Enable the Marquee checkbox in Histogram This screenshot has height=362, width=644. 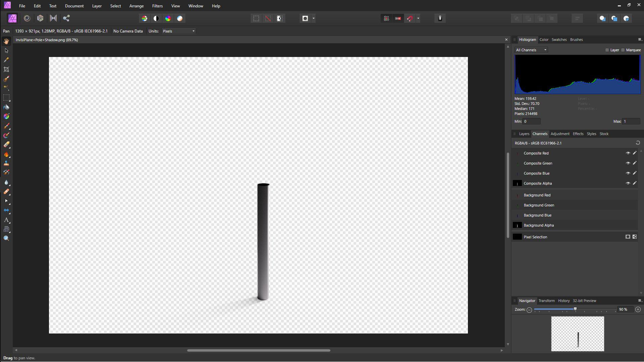(623, 50)
